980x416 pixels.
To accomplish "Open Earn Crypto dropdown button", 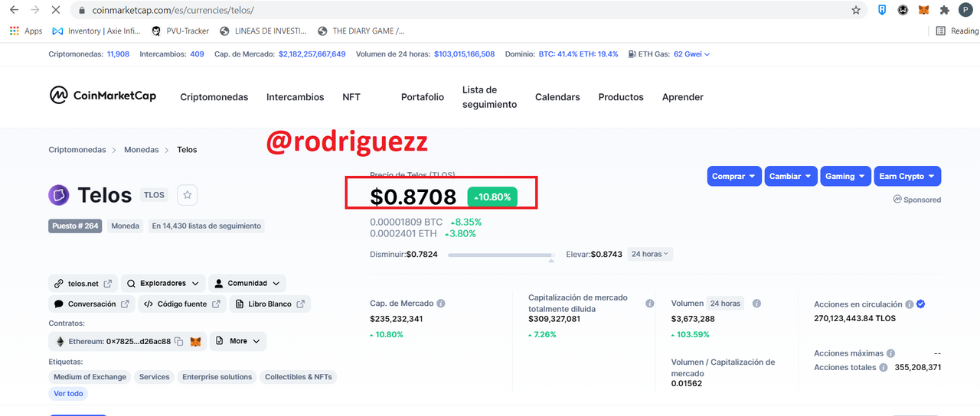I will [907, 176].
